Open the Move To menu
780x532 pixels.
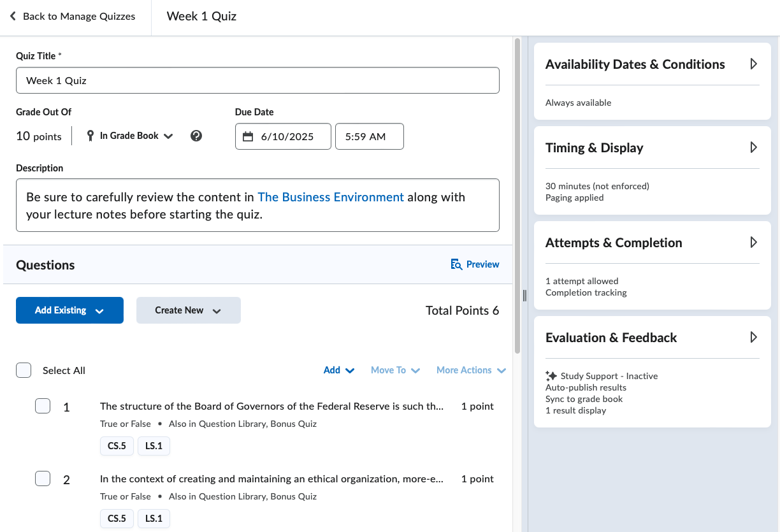[x=395, y=370]
